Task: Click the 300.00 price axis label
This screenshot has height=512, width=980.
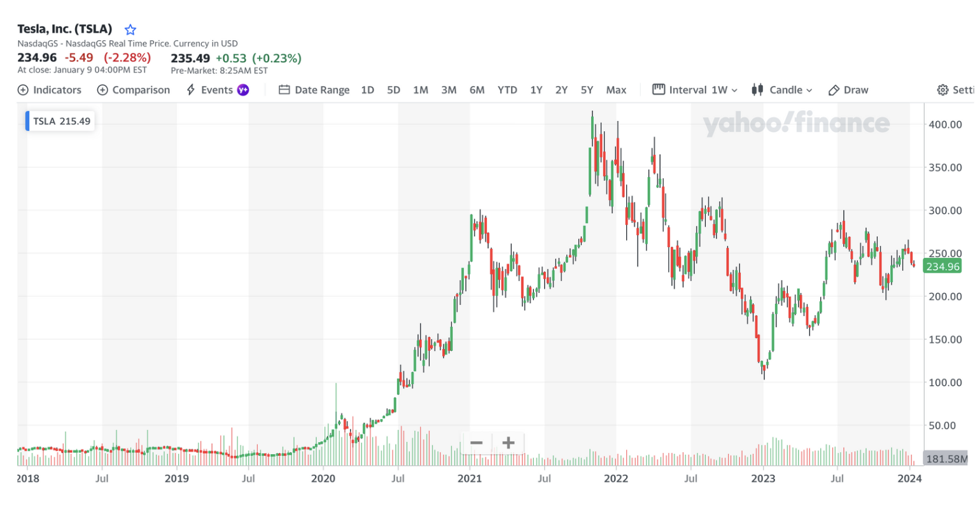Action: (945, 210)
